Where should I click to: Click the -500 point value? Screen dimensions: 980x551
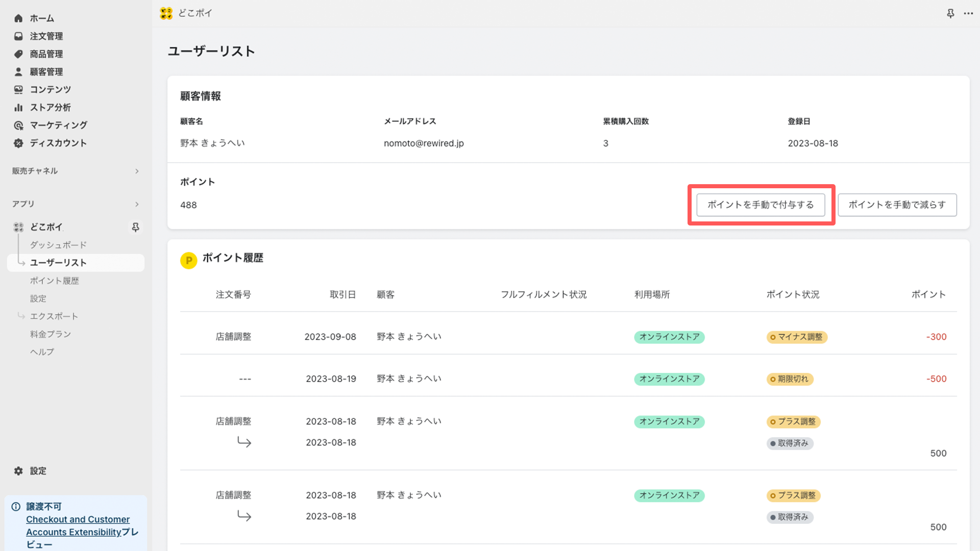(x=936, y=379)
